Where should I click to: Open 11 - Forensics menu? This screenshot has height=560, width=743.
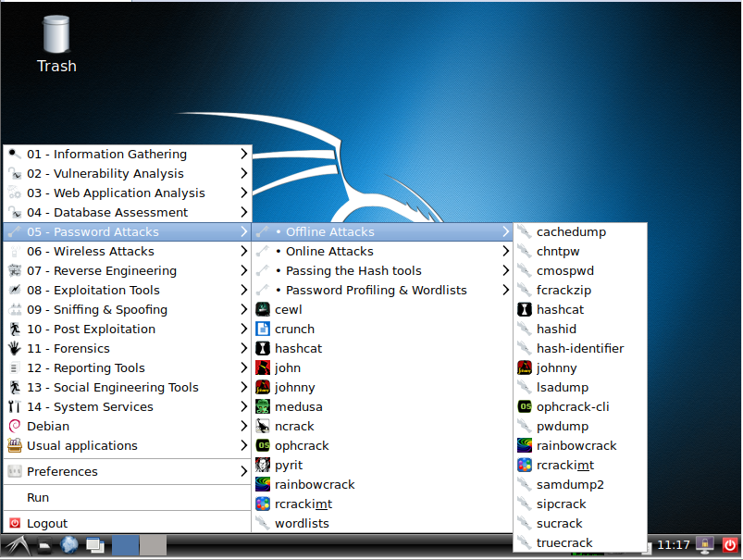click(x=128, y=349)
